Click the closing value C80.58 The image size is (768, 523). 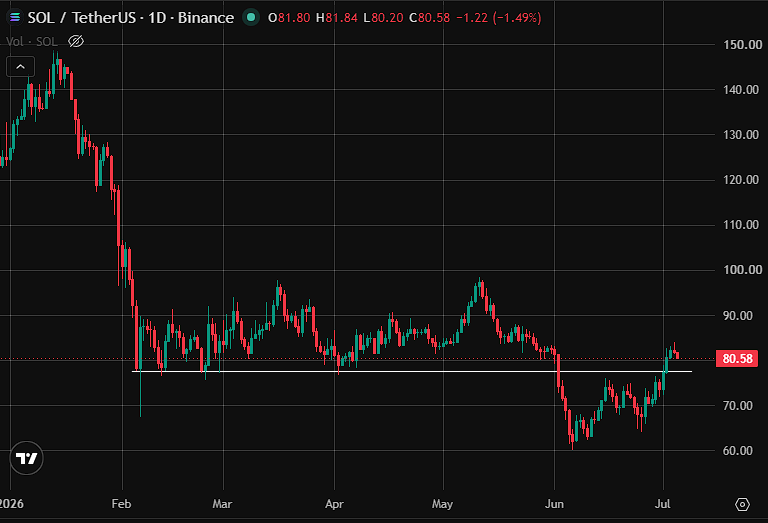(430, 18)
